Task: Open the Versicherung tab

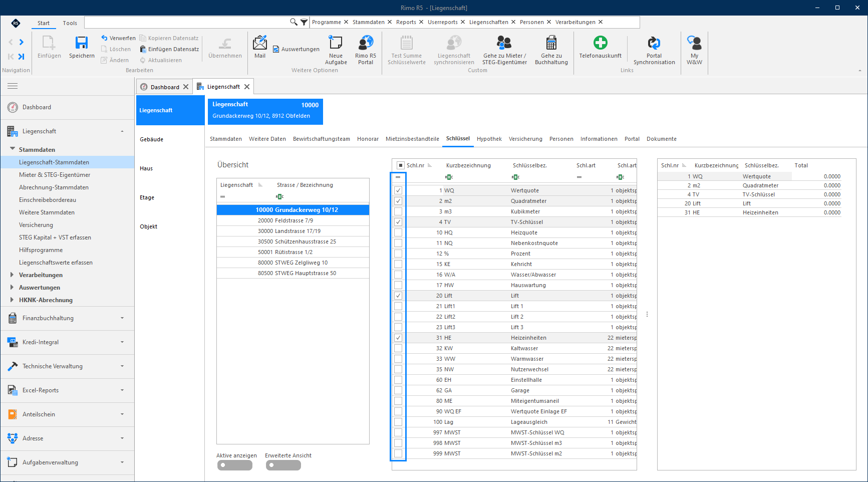Action: [x=525, y=139]
